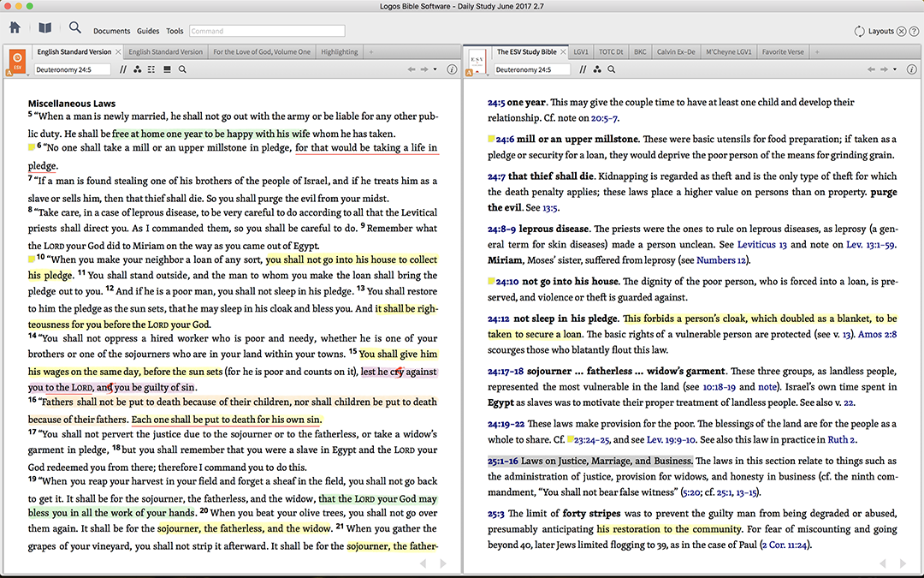Follow the 20:5–7 cross-reference link
Viewport: 924px width, 578px height.
(x=604, y=118)
